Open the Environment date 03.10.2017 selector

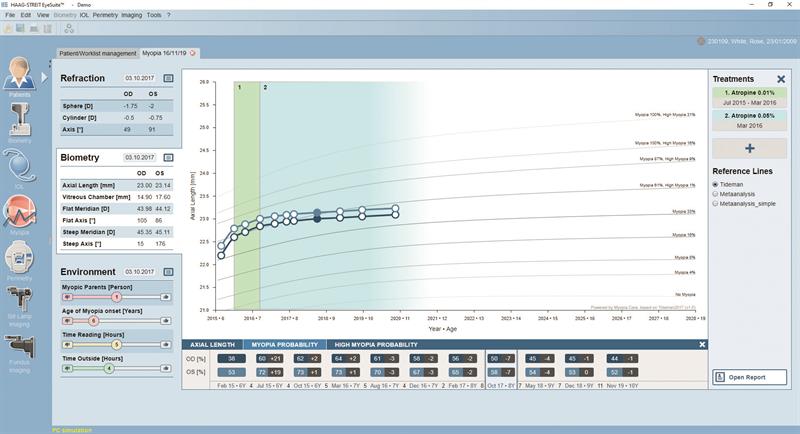[x=139, y=272]
